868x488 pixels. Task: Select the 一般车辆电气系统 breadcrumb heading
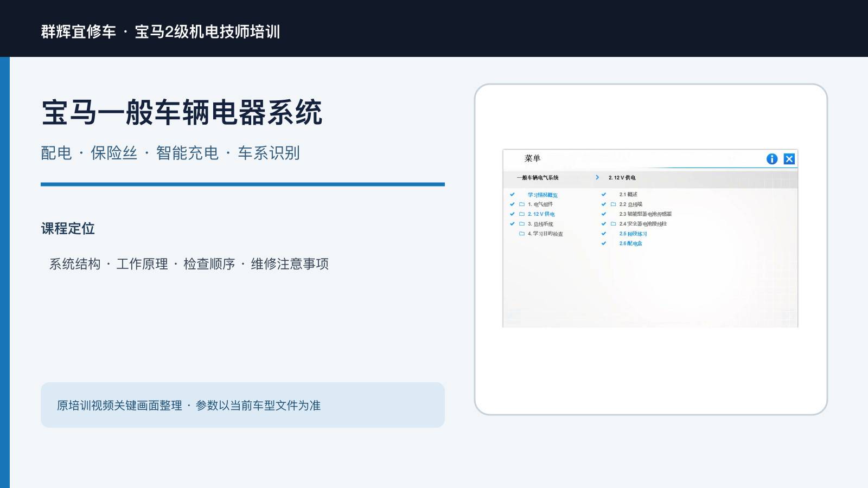point(538,178)
